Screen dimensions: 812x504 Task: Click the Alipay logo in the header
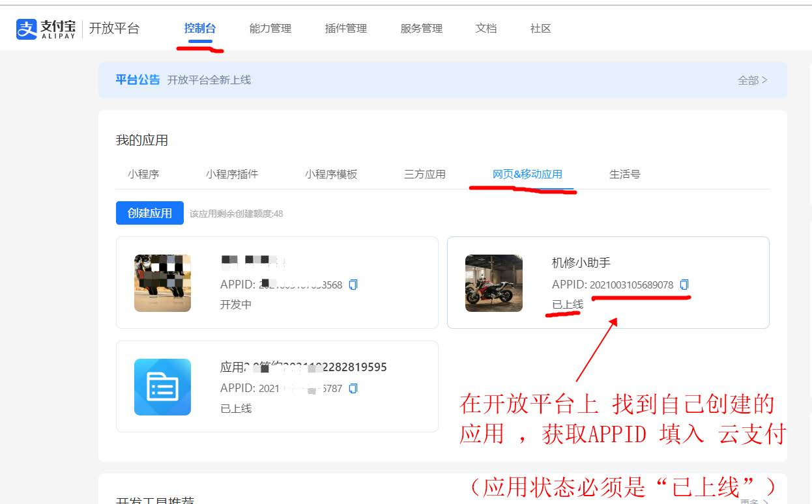(x=46, y=29)
